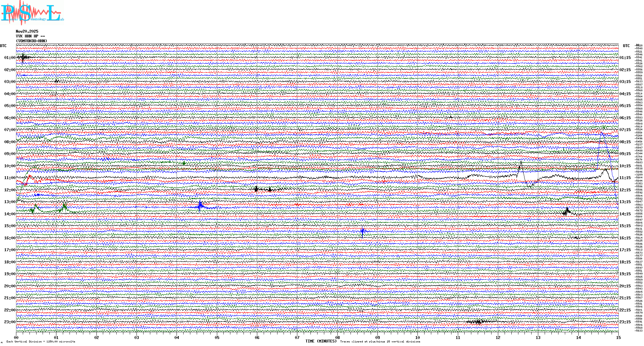Click the Traces clipped footnote text
644x346 pixels.
coord(380,342)
